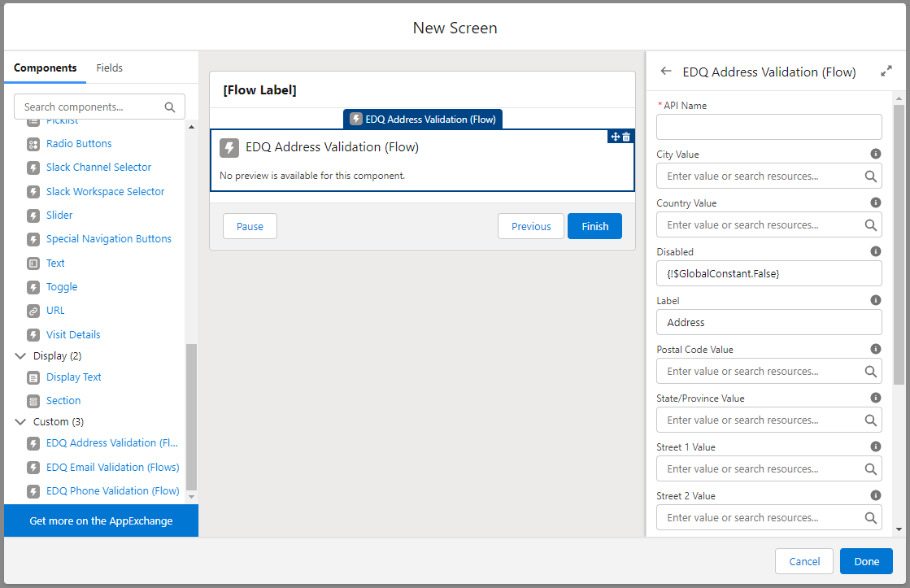View the Label field info icon
This screenshot has width=910, height=588.
876,299
